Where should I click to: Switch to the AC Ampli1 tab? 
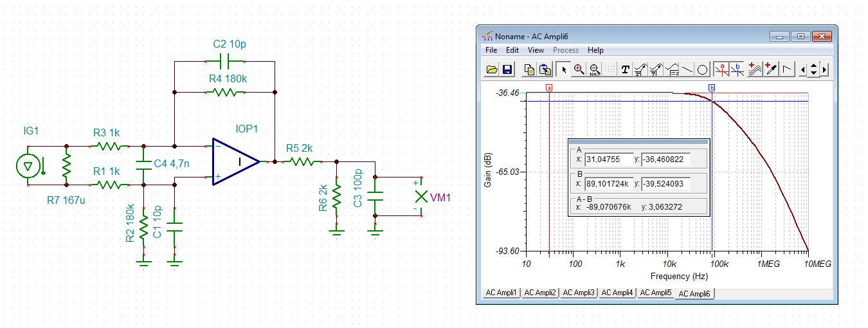click(501, 293)
